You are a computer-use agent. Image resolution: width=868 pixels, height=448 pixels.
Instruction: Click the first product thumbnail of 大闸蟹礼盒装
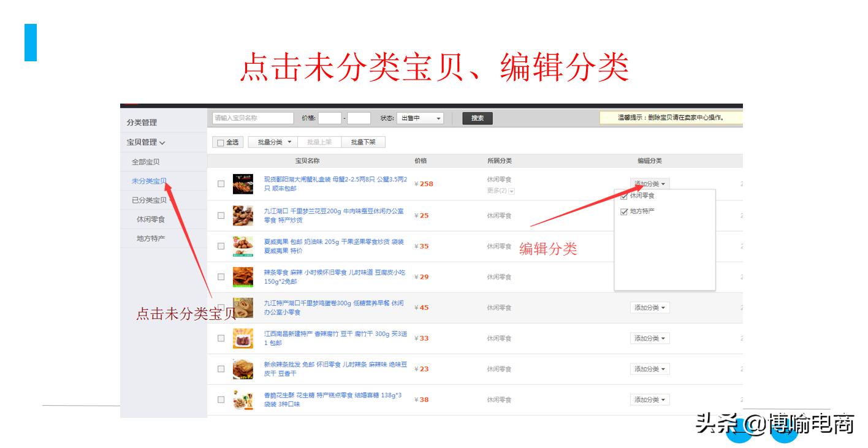(x=243, y=183)
